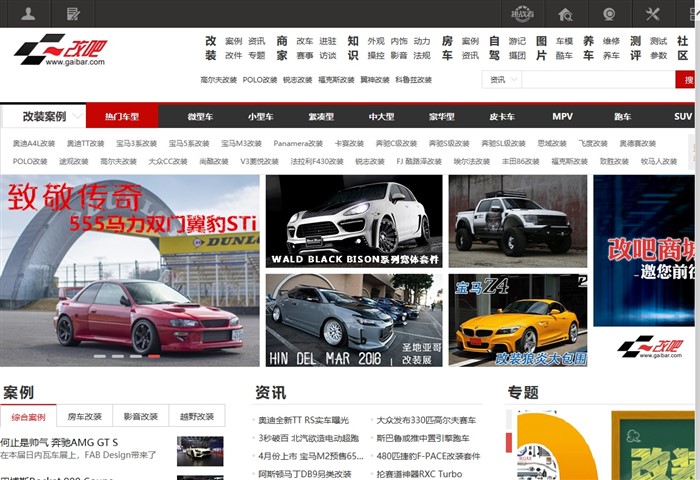Viewport: 700px width, 480px height.
Task: Open the 改装 main navigation heading
Action: [211, 48]
